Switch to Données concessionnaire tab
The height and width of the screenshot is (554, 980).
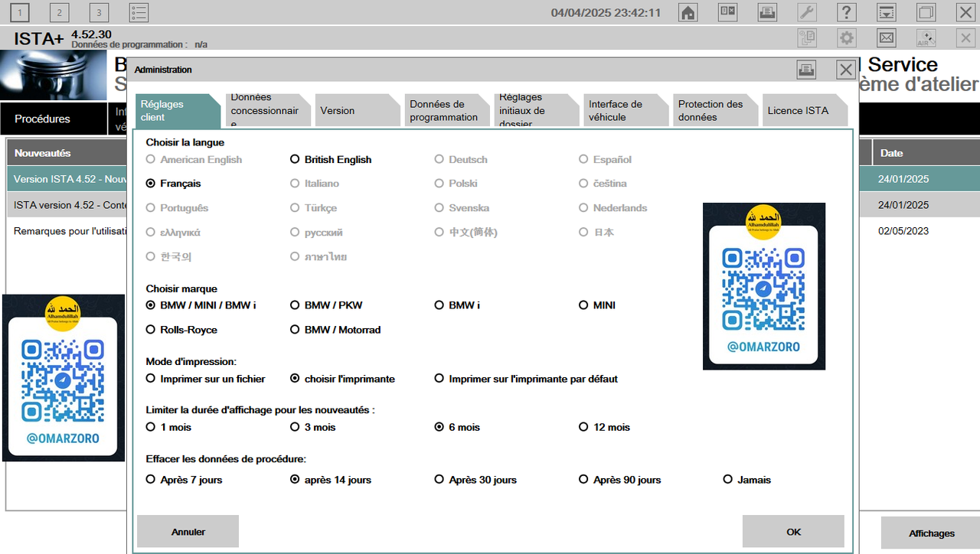pyautogui.click(x=268, y=111)
